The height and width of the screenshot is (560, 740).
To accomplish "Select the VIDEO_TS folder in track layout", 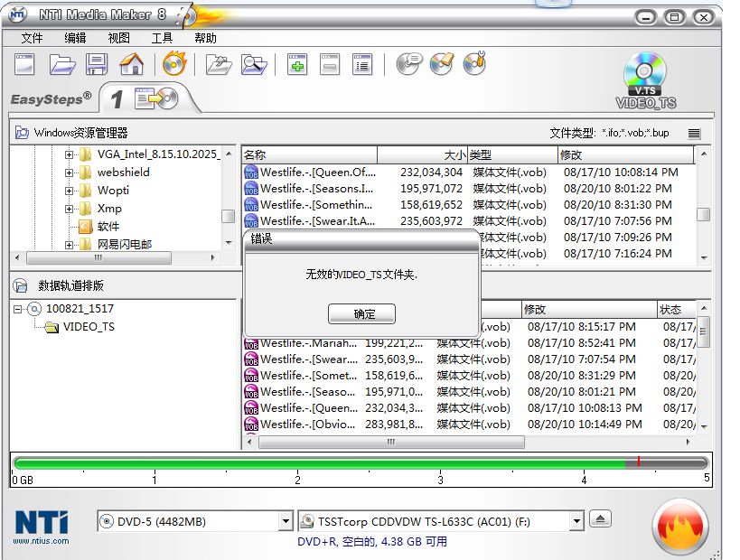I will pyautogui.click(x=88, y=326).
